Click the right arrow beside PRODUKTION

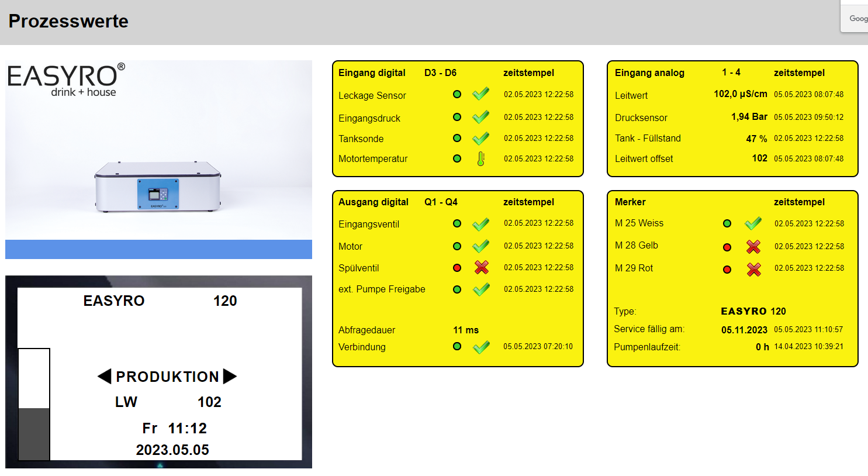[x=230, y=376]
